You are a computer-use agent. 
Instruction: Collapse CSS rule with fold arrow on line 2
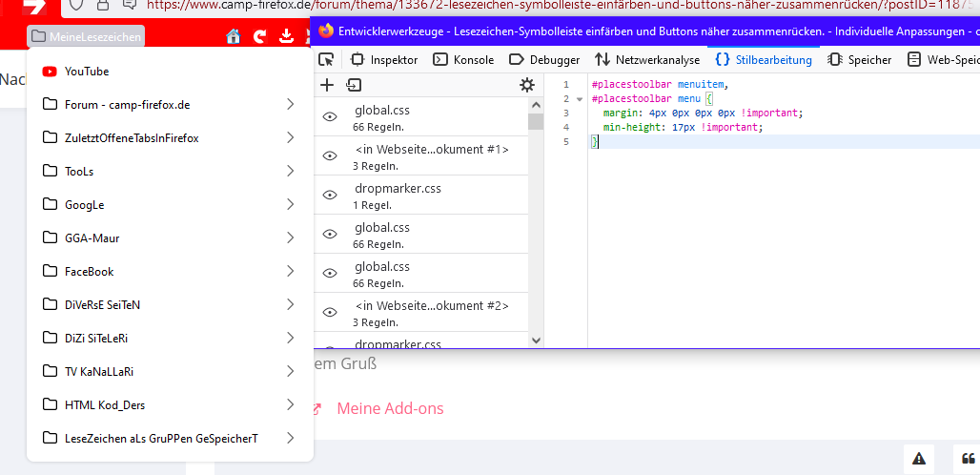pyautogui.click(x=579, y=98)
